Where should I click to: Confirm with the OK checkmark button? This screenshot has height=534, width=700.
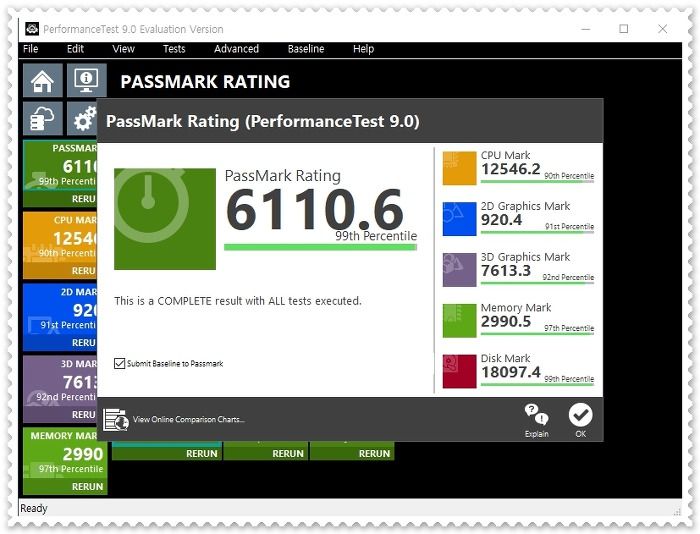point(580,421)
